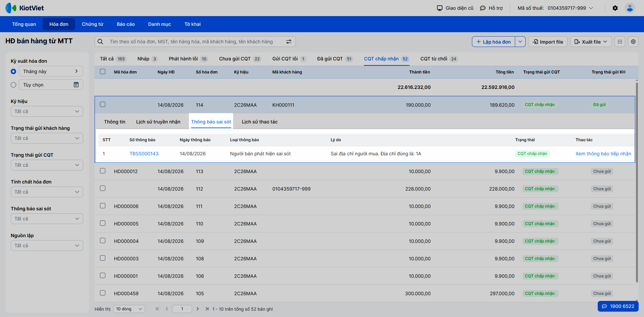Open calendar picker for Tùy chọn
This screenshot has width=644, height=317.
pos(76,85)
